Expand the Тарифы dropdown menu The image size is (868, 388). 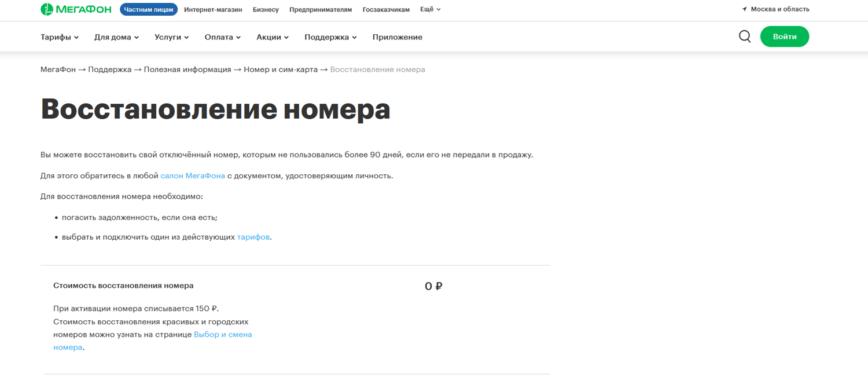click(60, 37)
